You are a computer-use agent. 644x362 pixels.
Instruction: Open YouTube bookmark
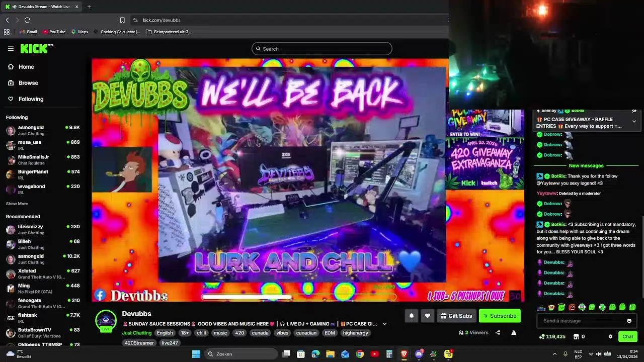(x=54, y=32)
